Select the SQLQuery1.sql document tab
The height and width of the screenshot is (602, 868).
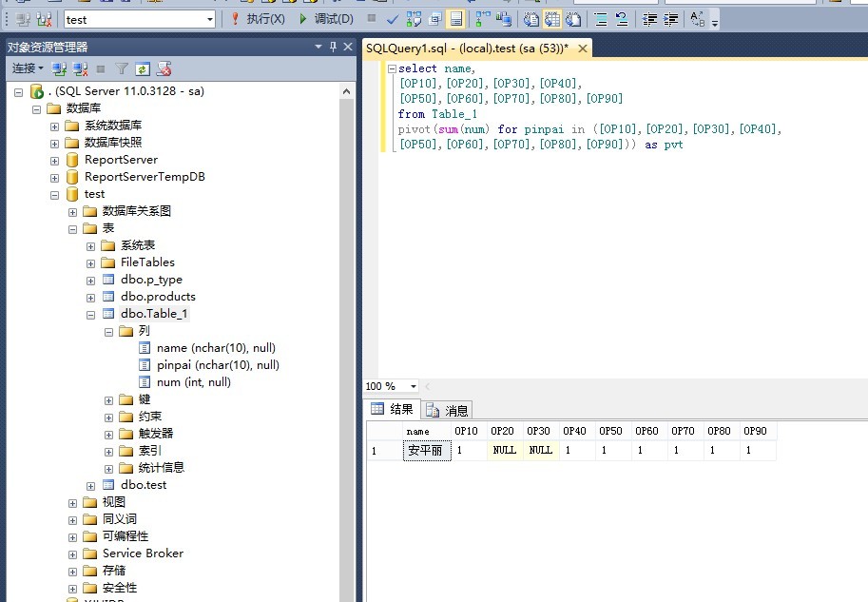[467, 48]
